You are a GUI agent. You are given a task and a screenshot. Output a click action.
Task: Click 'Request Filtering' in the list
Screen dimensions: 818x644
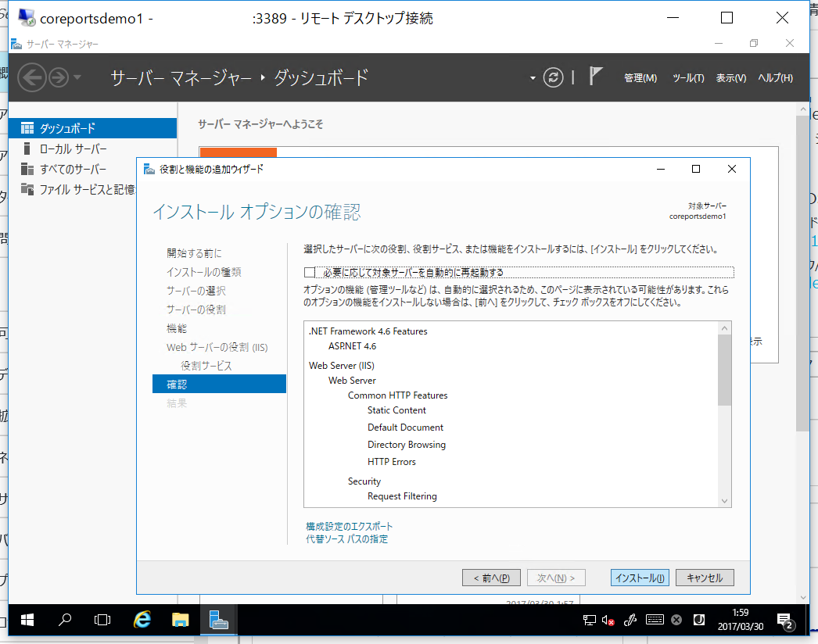[x=402, y=496]
